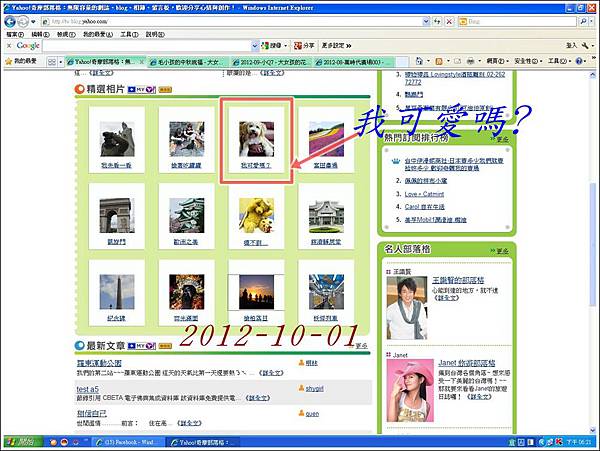Click the Janet pink cowboy hat photo
The height and width of the screenshot is (451, 600).
click(410, 390)
